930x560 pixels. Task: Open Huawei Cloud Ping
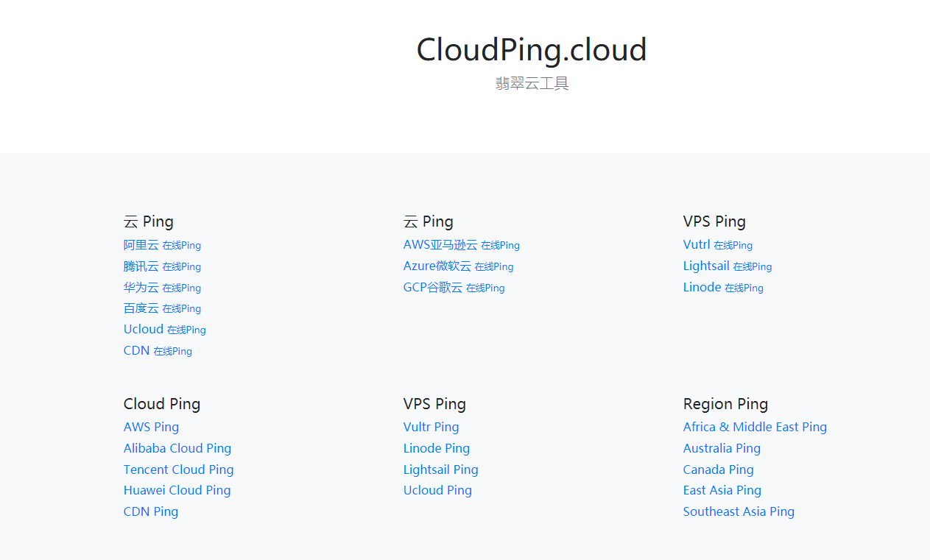(177, 490)
